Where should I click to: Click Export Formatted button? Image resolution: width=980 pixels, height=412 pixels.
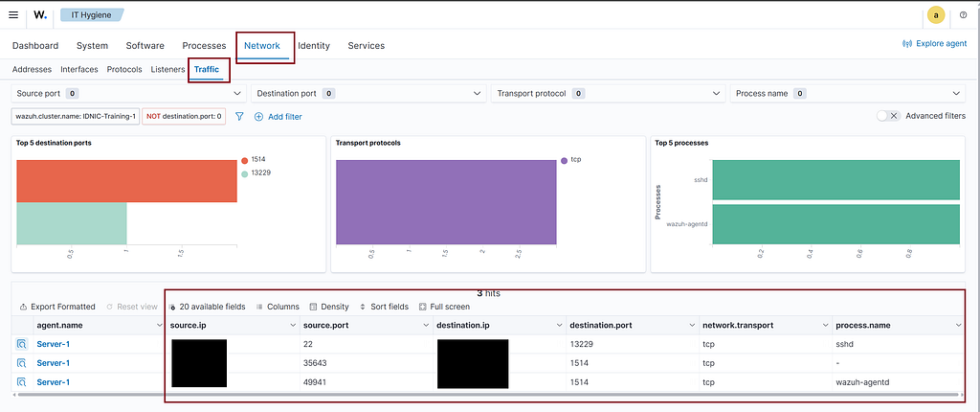click(57, 307)
